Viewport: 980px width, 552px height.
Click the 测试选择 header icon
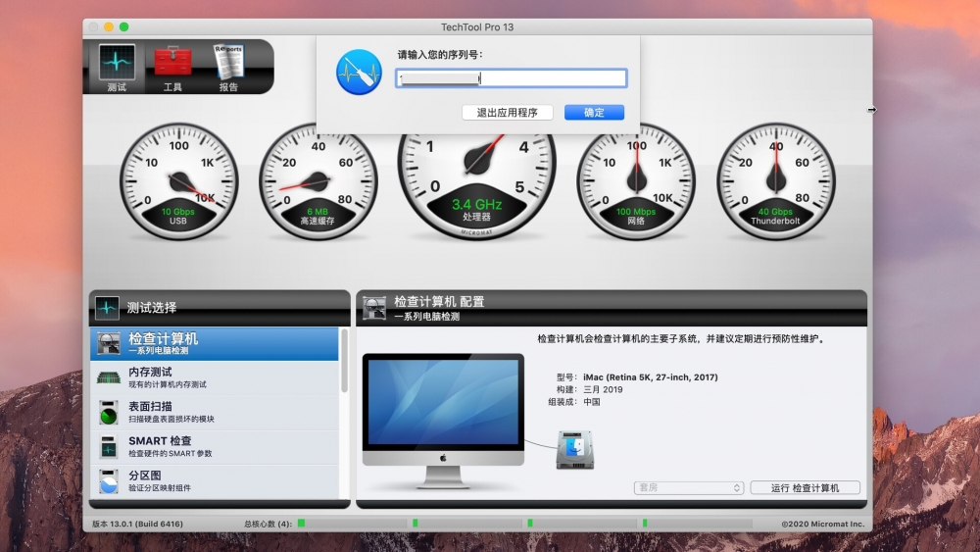coord(107,308)
